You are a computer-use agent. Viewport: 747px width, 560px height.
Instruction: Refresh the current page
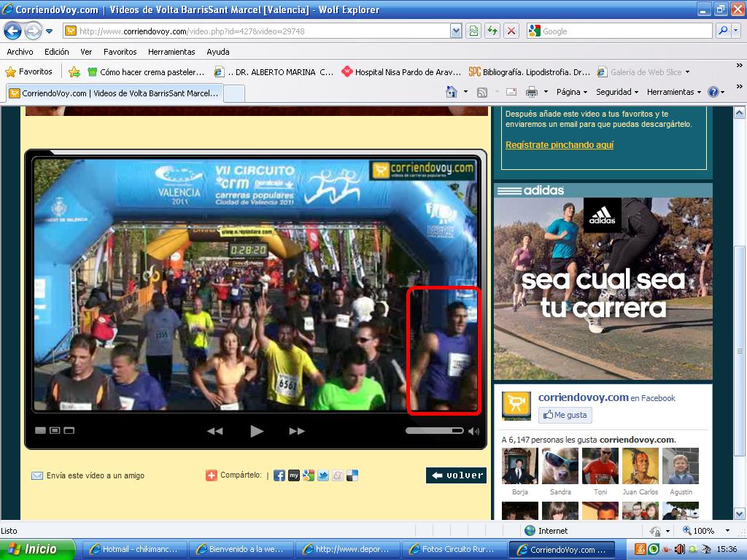(492, 31)
